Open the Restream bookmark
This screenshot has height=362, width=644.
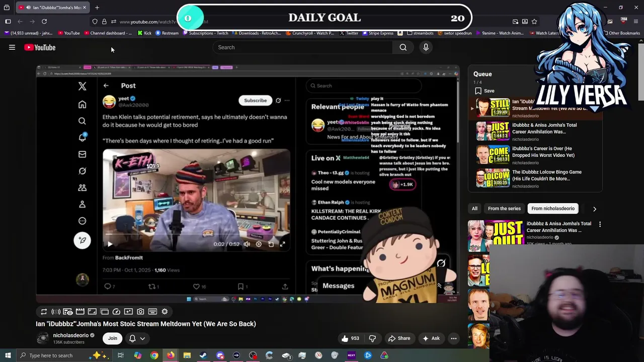click(x=167, y=33)
